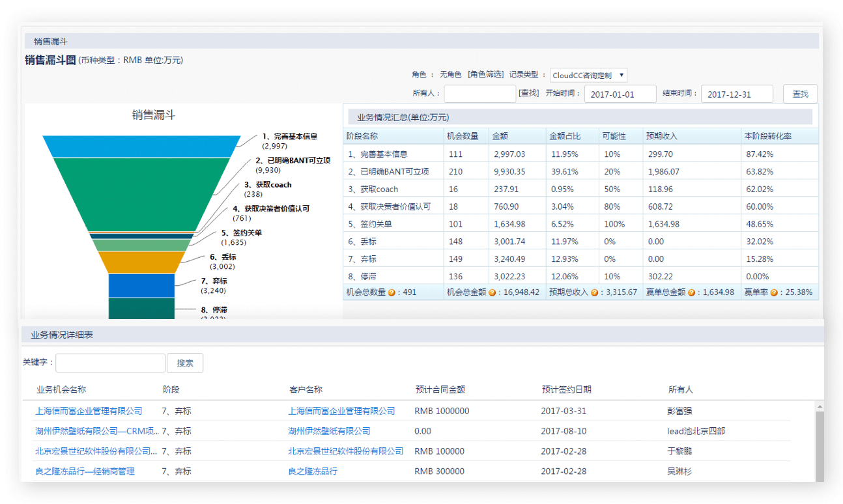The width and height of the screenshot is (843, 504).
Task: Open customer 良之隆冻品行 in 客户名称 column
Action: click(x=313, y=471)
